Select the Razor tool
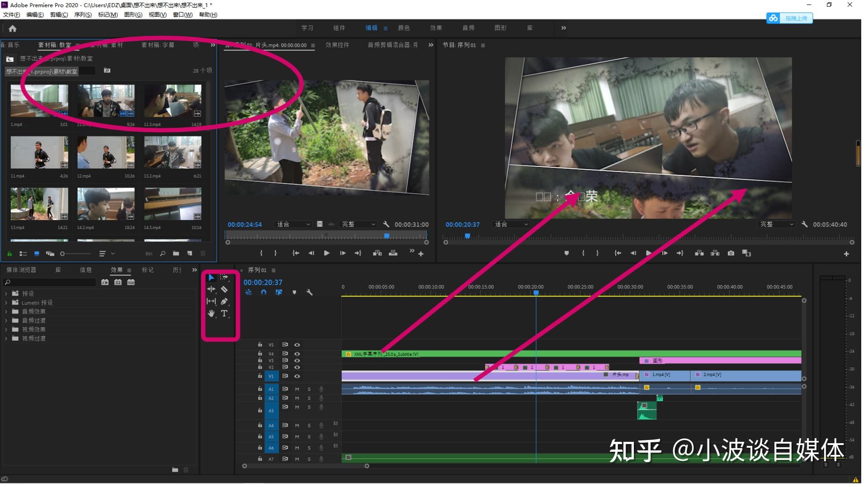The width and height of the screenshot is (868, 487). click(224, 290)
